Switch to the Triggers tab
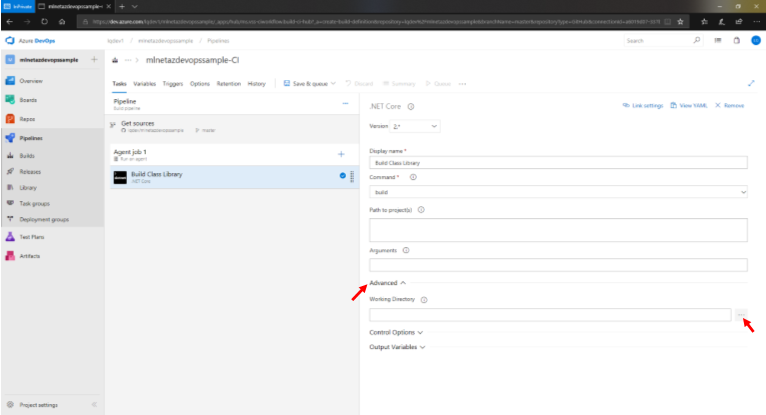 tap(172, 84)
